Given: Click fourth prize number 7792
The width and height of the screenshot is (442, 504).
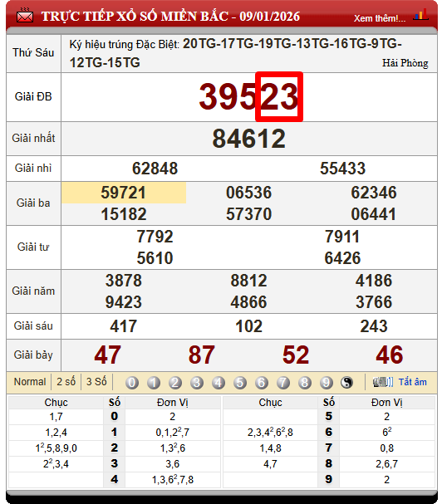Looking at the screenshot, I should click(x=155, y=237).
